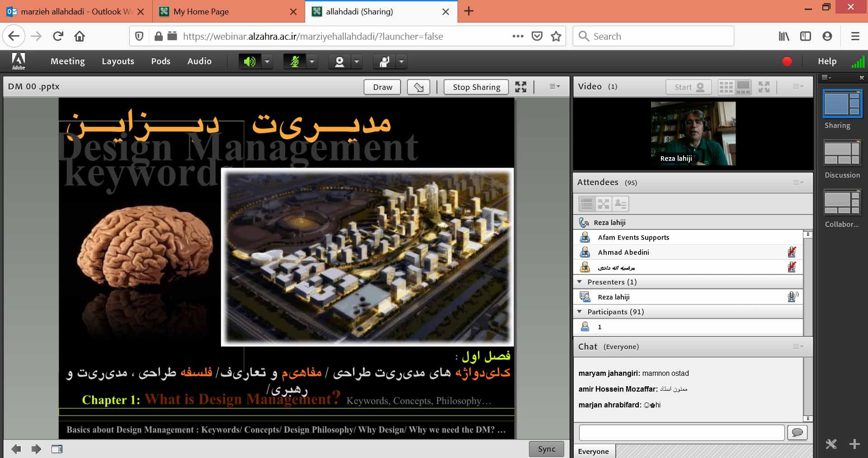Click the raise hand status icon
Image resolution: width=868 pixels, height=458 pixels.
384,61
